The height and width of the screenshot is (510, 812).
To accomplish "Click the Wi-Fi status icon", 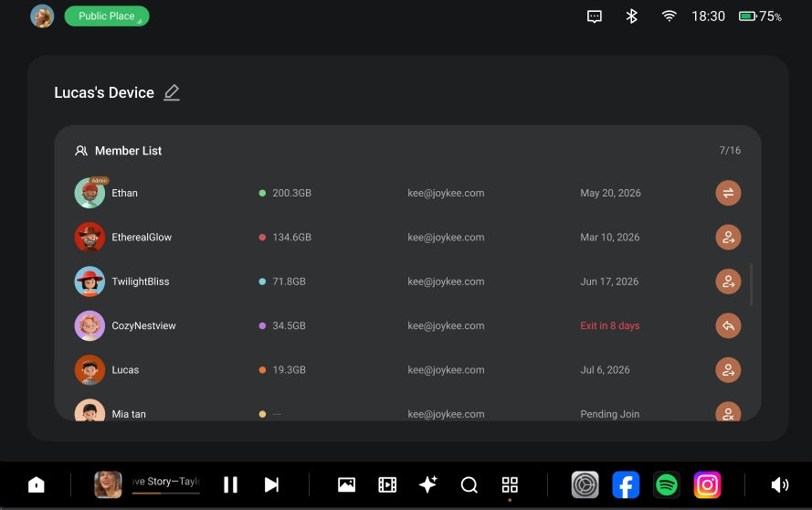I will [670, 16].
